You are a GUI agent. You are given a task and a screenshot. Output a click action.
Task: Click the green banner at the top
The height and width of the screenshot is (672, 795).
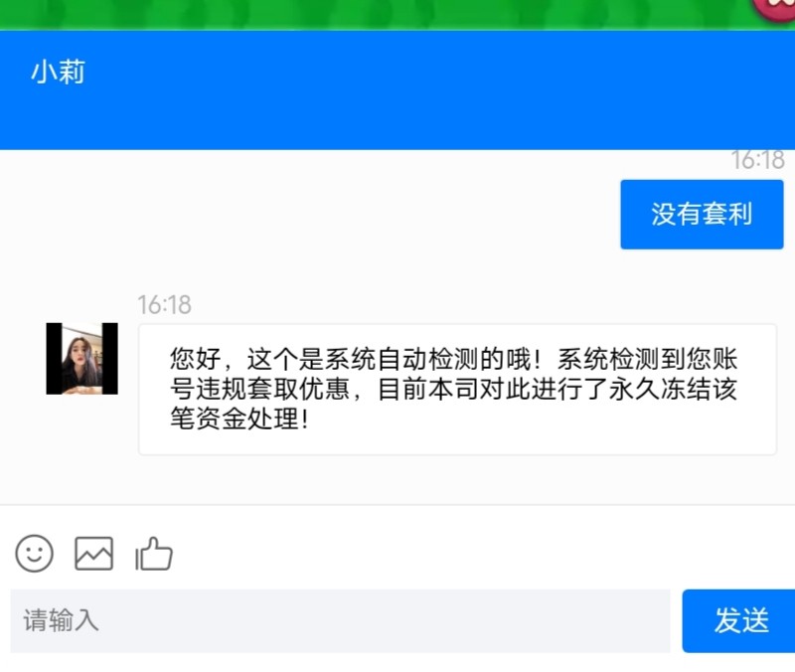tap(397, 15)
